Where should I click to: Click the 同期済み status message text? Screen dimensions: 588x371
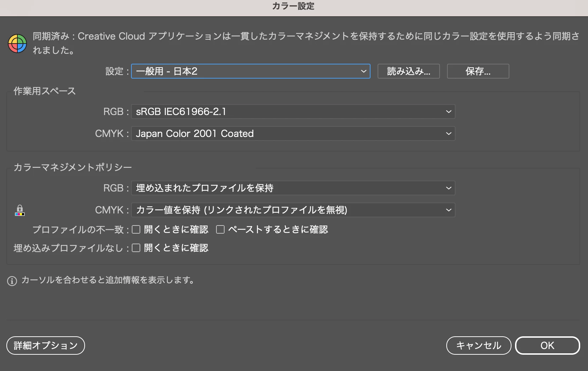(x=306, y=43)
